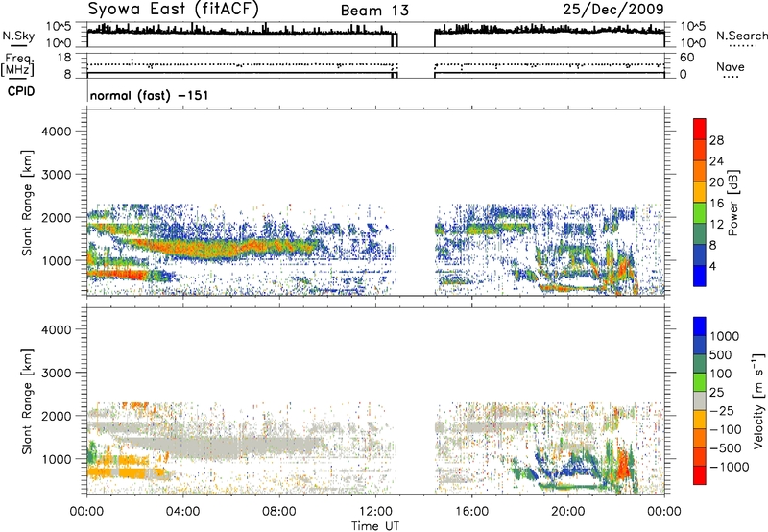Click the '20:00' time tick label
Screen dimensions: 768x532
coord(567,512)
